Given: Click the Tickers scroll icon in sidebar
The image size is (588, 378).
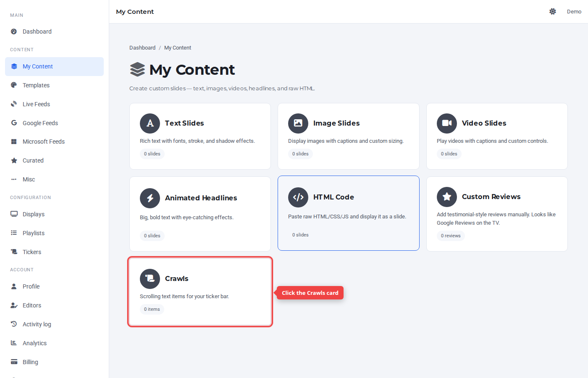Looking at the screenshot, I should pyautogui.click(x=14, y=252).
